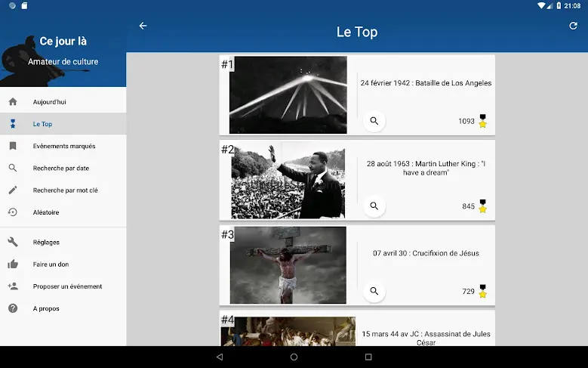
Task: Open the Martin Luther King speech photo
Action: [288, 180]
